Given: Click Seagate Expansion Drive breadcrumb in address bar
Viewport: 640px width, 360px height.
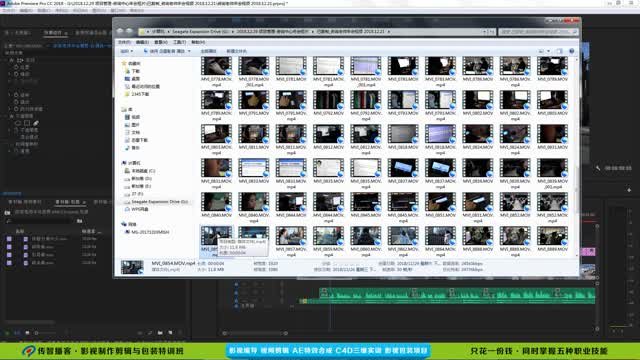Looking at the screenshot, I should [x=200, y=31].
